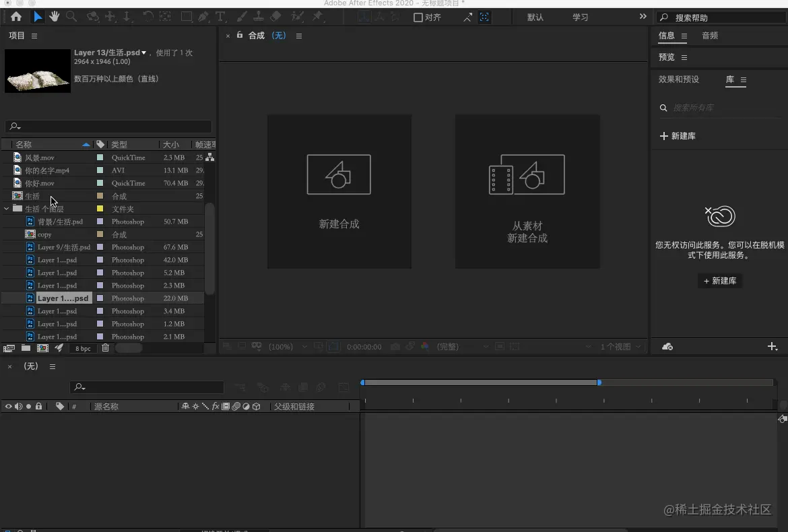
Task: Select the Zoom magnifier tool
Action: [71, 17]
